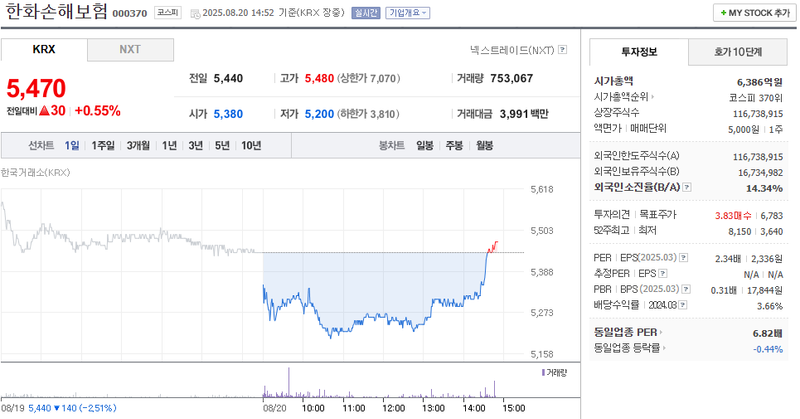The height and width of the screenshot is (419, 800).
Task: Show the 일봉 candlestick chart
Action: (425, 146)
